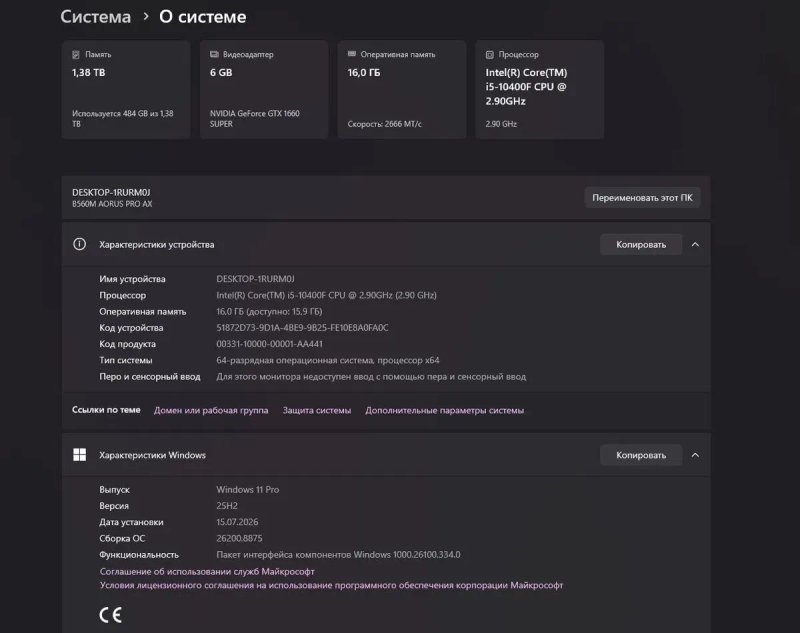Click the chip icon on Процессор card
Image resolution: width=800 pixels, height=633 pixels.
click(x=490, y=54)
